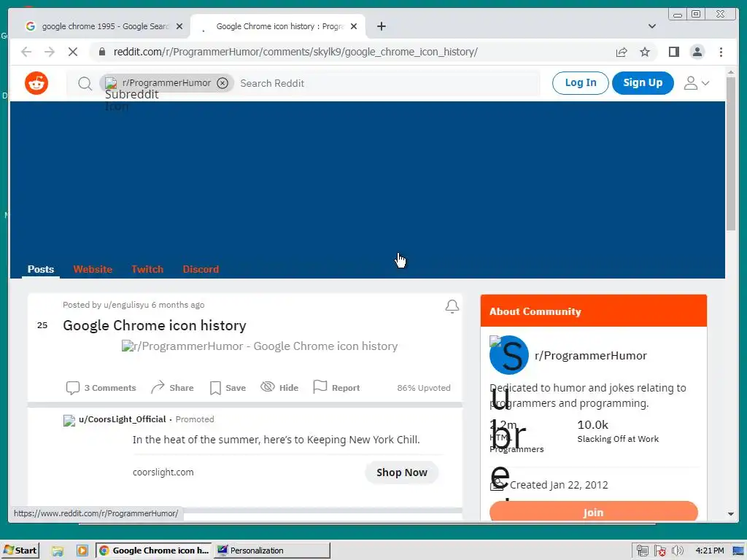Open the Website tab link
The height and width of the screenshot is (560, 747).
point(93,269)
